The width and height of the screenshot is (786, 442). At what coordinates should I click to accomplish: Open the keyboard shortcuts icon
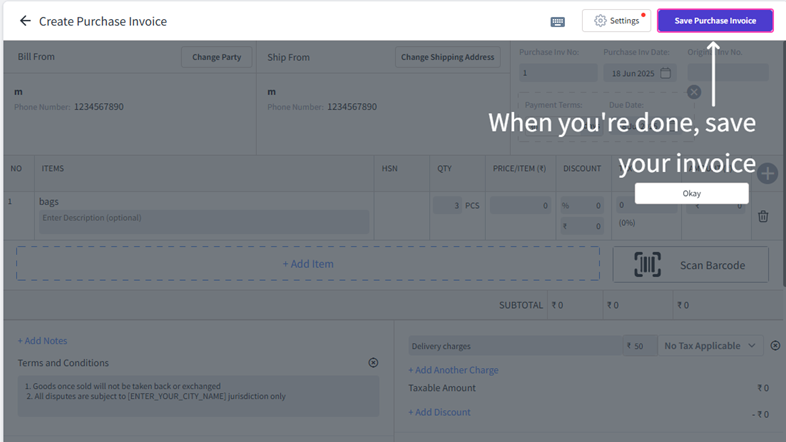557,22
